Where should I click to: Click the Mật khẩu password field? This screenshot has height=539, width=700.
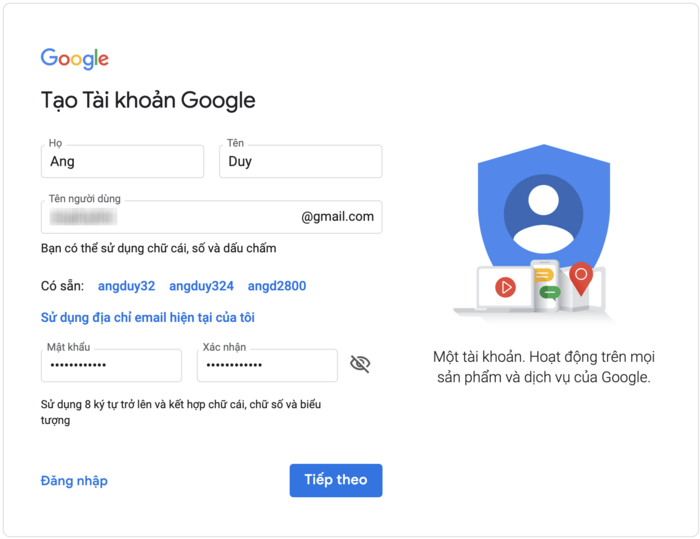pyautogui.click(x=111, y=365)
